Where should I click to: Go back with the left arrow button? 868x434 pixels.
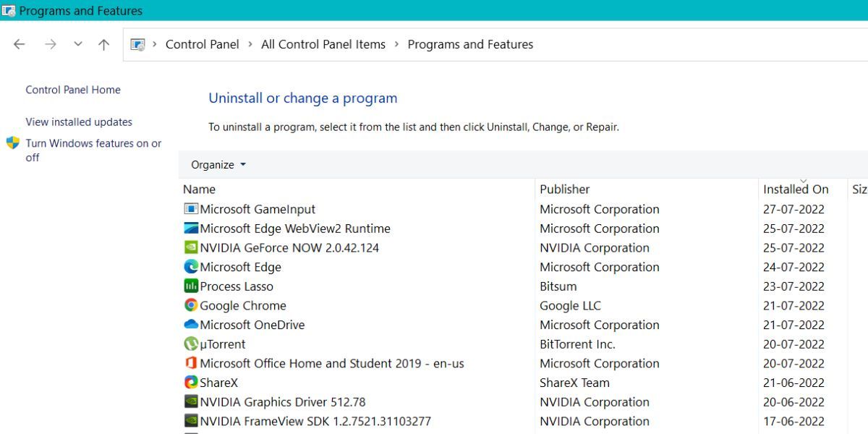pos(20,44)
